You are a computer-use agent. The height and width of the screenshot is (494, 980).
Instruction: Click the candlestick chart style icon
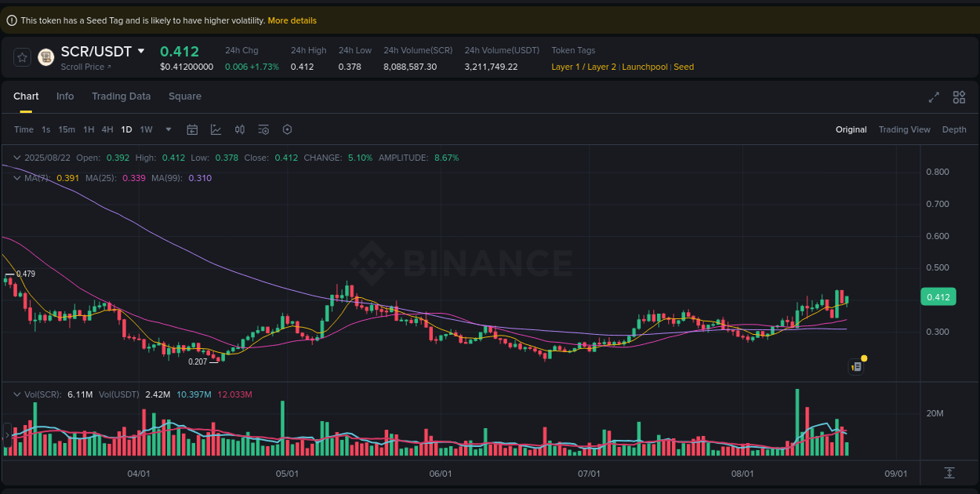click(x=240, y=129)
